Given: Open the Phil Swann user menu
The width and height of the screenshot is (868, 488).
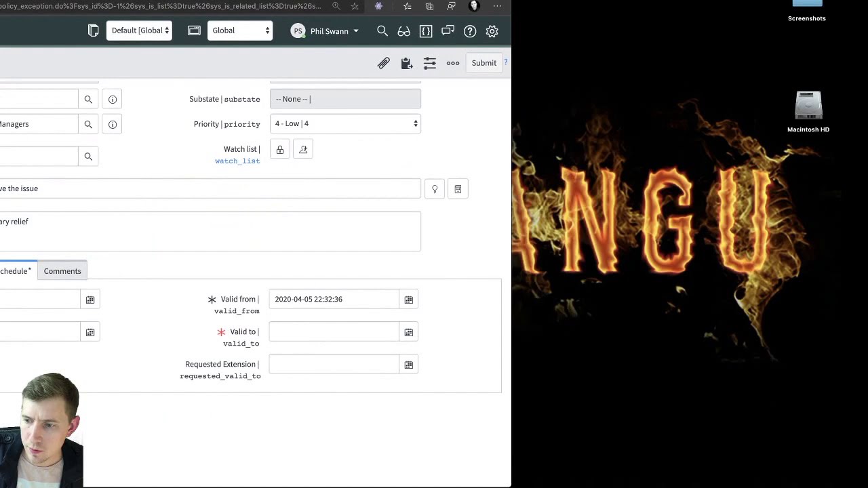Looking at the screenshot, I should (324, 30).
